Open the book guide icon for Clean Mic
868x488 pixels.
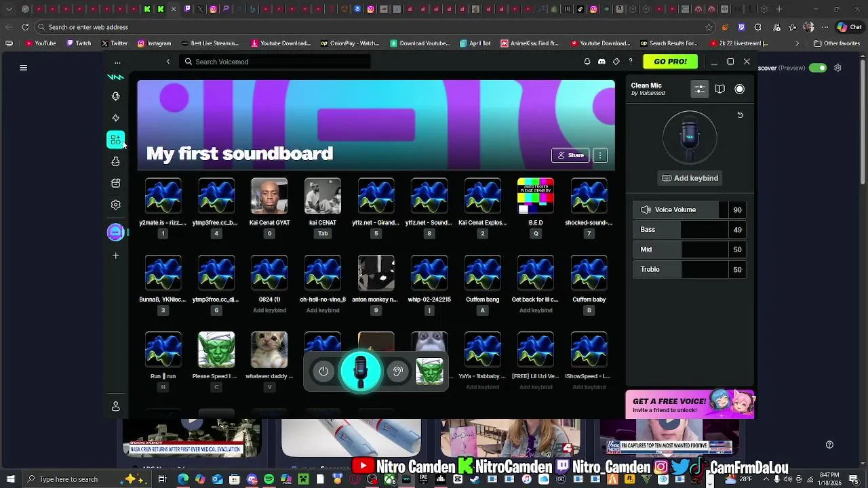(x=719, y=89)
